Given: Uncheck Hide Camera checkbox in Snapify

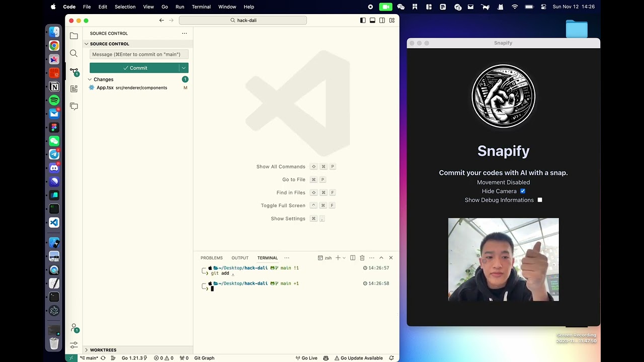Looking at the screenshot, I should [x=523, y=191].
